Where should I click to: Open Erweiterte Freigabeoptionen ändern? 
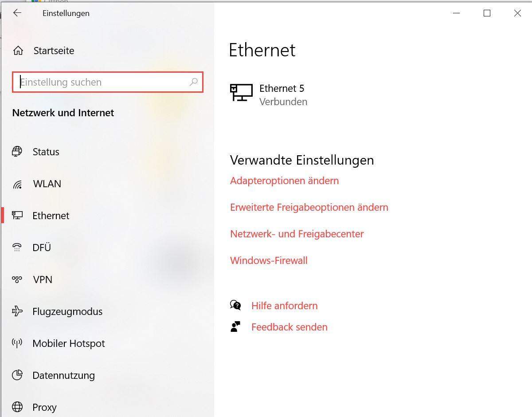(x=309, y=207)
